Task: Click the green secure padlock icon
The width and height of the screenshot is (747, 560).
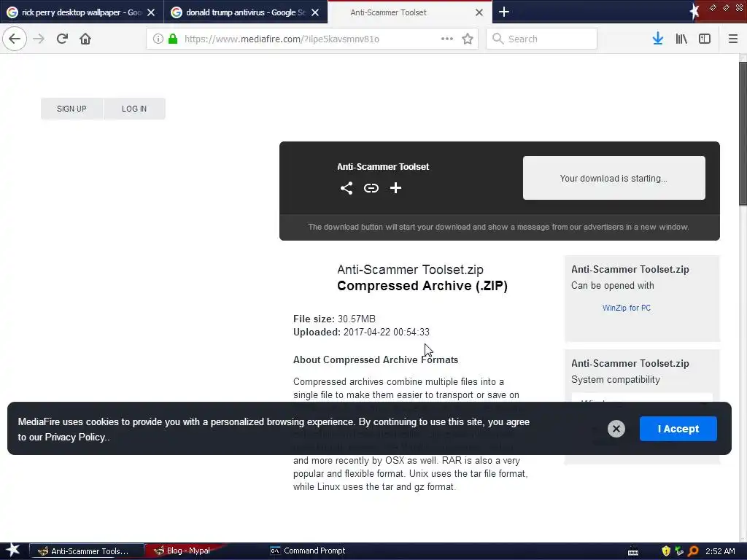Action: click(x=173, y=39)
